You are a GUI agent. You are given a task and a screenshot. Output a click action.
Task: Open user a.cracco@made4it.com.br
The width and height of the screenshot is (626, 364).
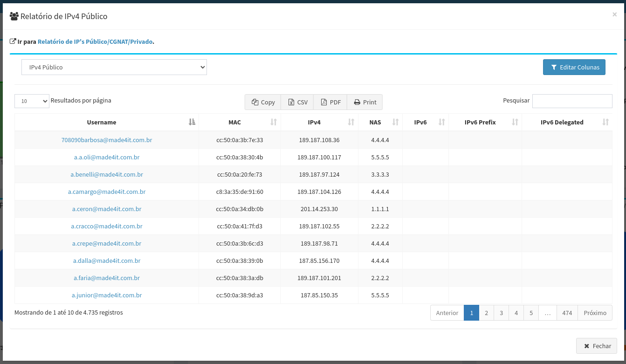click(107, 226)
